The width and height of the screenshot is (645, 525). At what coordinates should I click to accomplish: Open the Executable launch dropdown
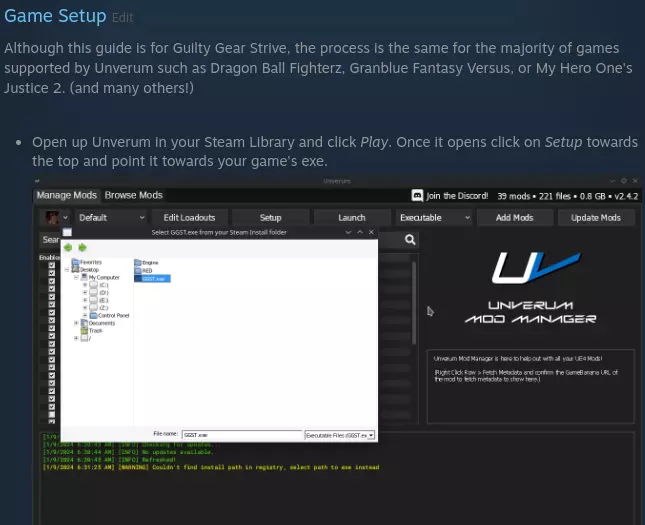tap(433, 217)
